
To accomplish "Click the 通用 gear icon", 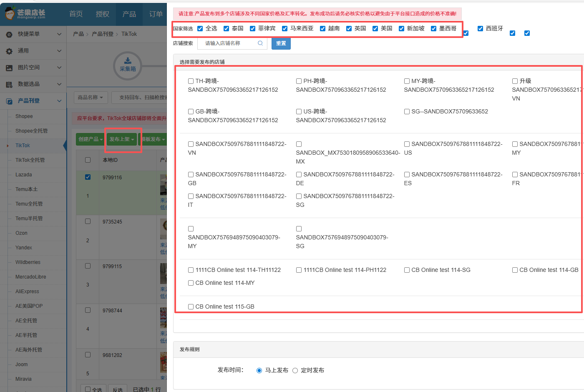I will pos(9,51).
